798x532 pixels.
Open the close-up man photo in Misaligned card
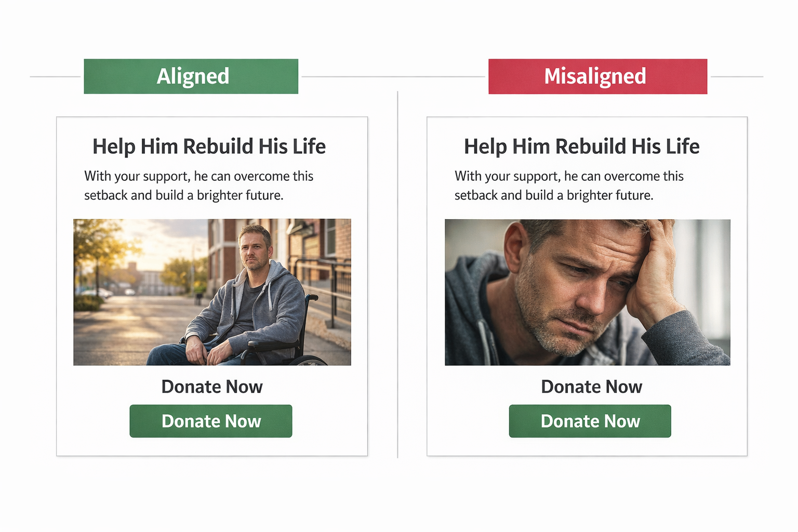(587, 292)
